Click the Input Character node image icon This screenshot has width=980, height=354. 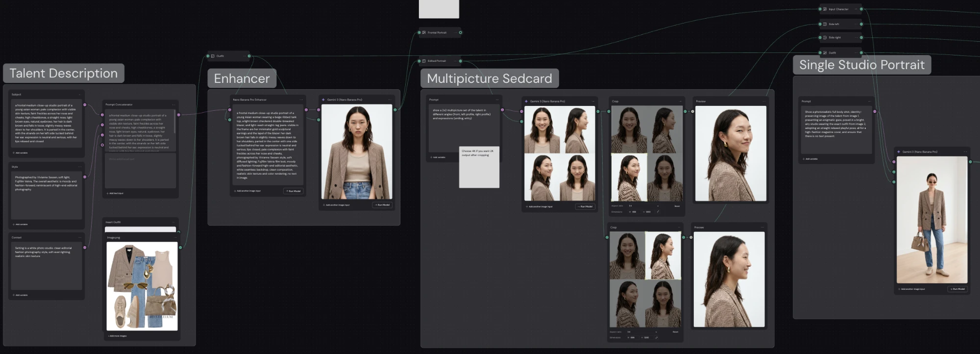point(825,9)
